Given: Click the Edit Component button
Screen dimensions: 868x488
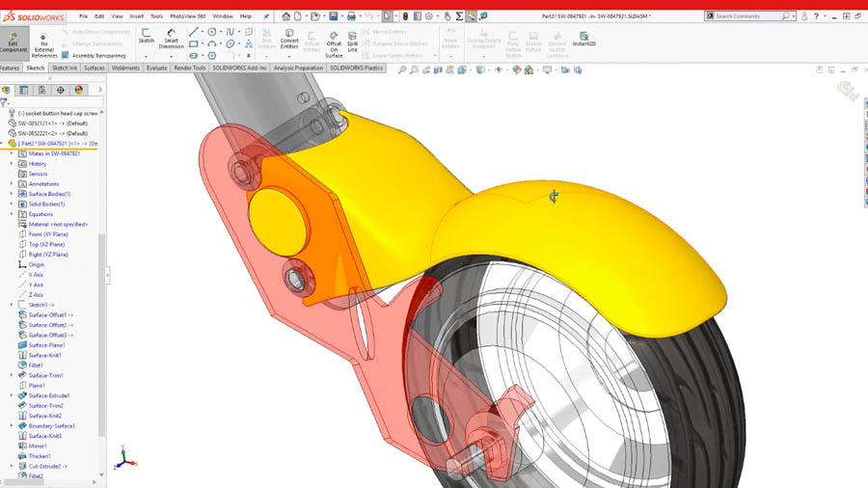Looking at the screenshot, I should [14, 41].
